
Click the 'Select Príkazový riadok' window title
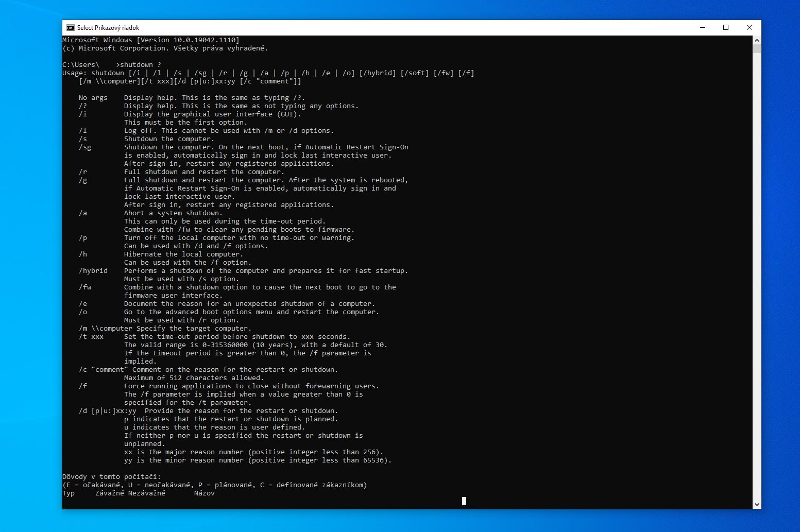108,28
